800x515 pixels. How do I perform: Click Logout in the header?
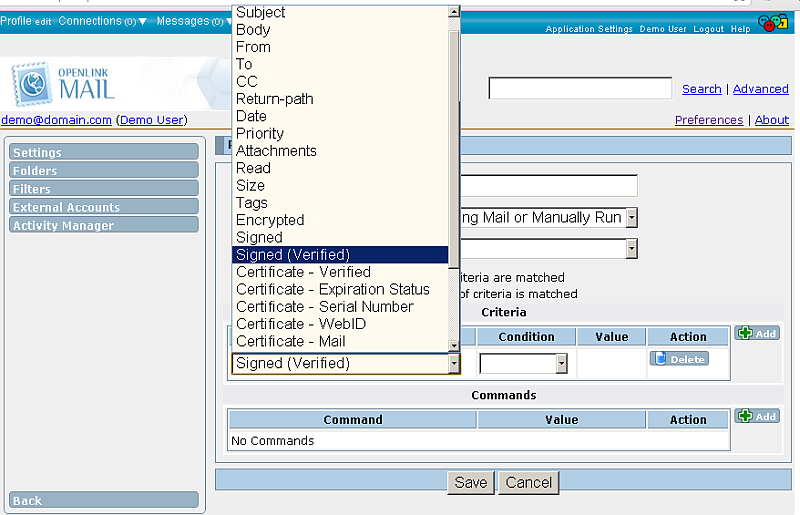pyautogui.click(x=708, y=29)
